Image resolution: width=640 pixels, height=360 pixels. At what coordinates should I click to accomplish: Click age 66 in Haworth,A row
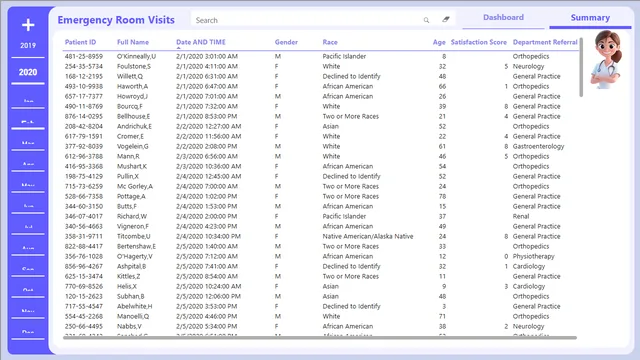[442, 86]
